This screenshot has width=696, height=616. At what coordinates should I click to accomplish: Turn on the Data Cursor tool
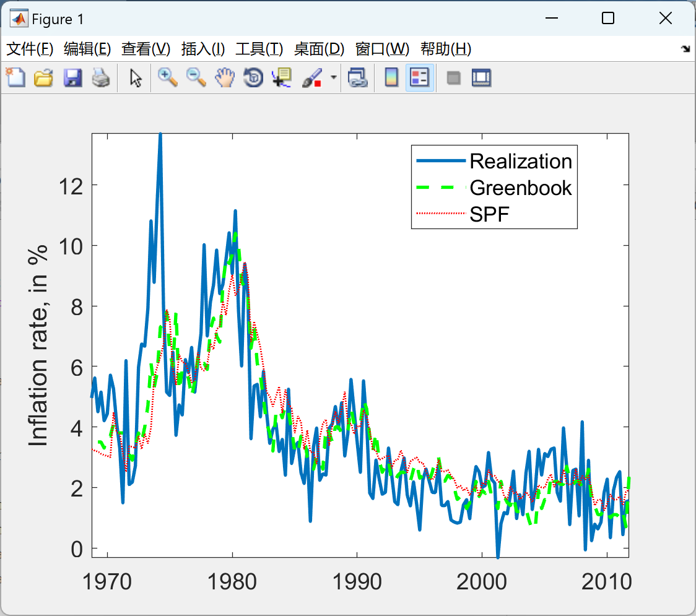pyautogui.click(x=282, y=78)
